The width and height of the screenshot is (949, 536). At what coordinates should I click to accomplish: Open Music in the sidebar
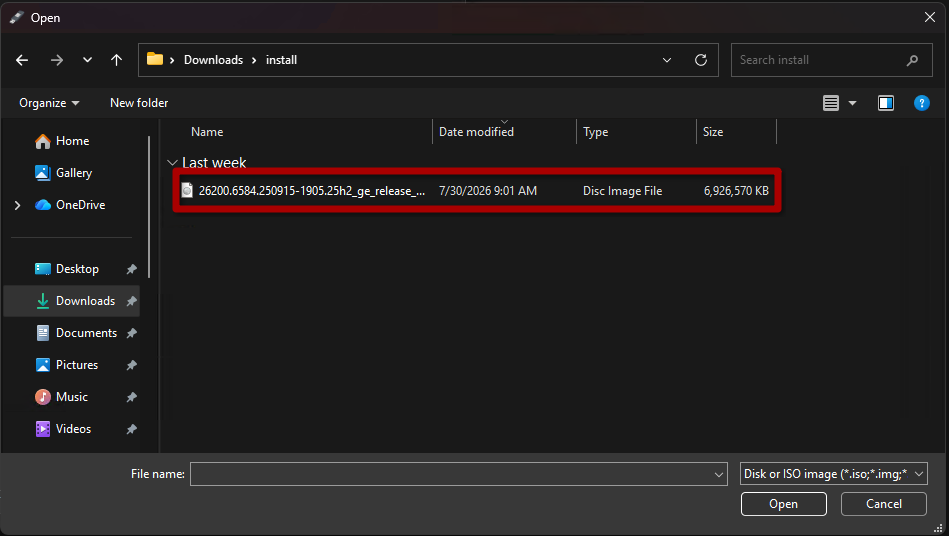pyautogui.click(x=71, y=397)
